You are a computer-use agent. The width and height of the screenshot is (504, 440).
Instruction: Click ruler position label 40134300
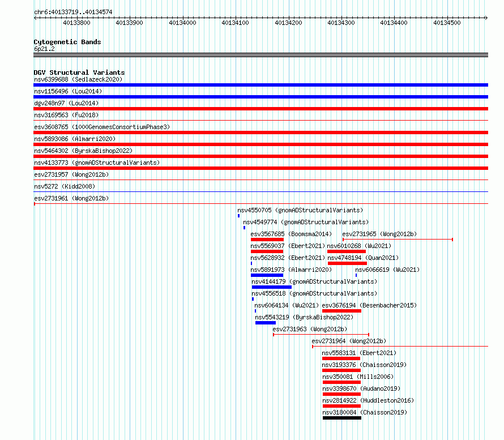(x=341, y=23)
